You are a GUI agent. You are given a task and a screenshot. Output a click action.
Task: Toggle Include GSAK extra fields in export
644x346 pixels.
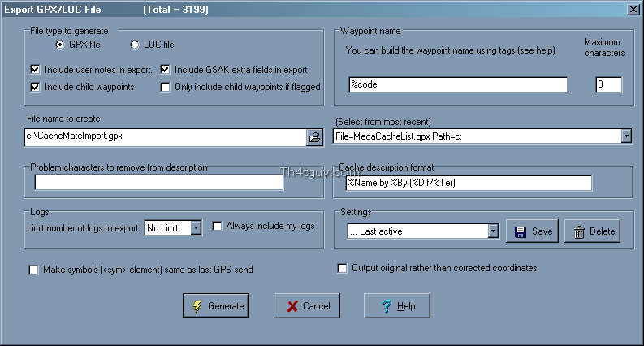[166, 70]
